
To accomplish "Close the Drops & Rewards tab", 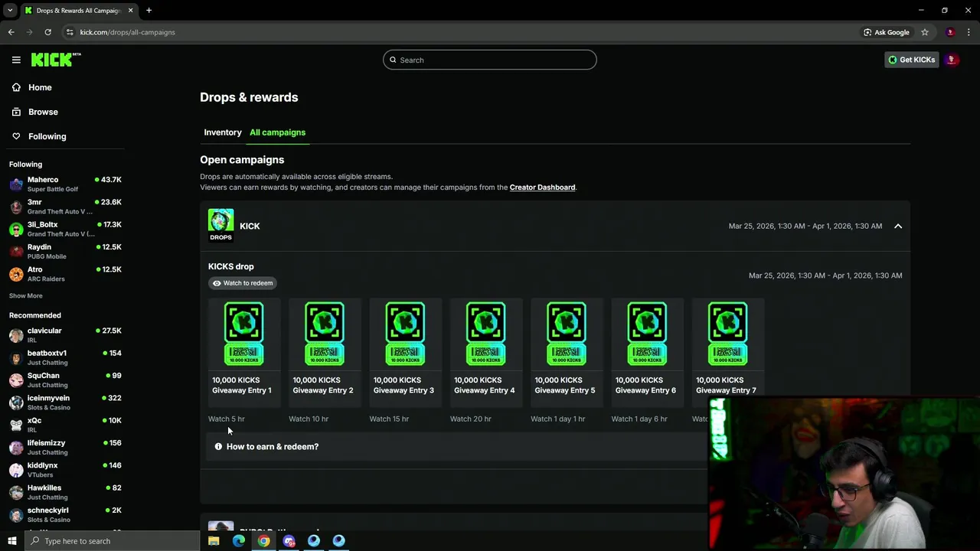I will 131,11.
